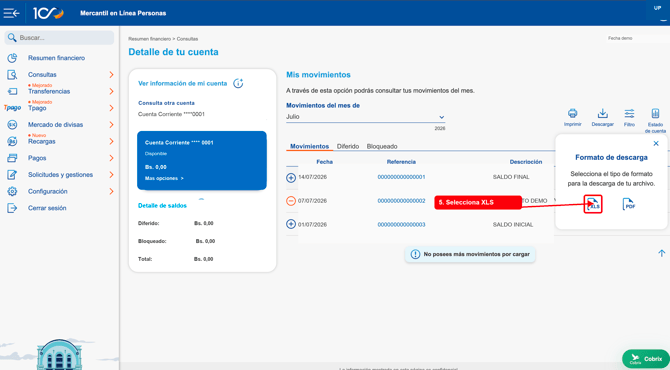Click in the Buscar search field
The image size is (670, 370).
(59, 38)
